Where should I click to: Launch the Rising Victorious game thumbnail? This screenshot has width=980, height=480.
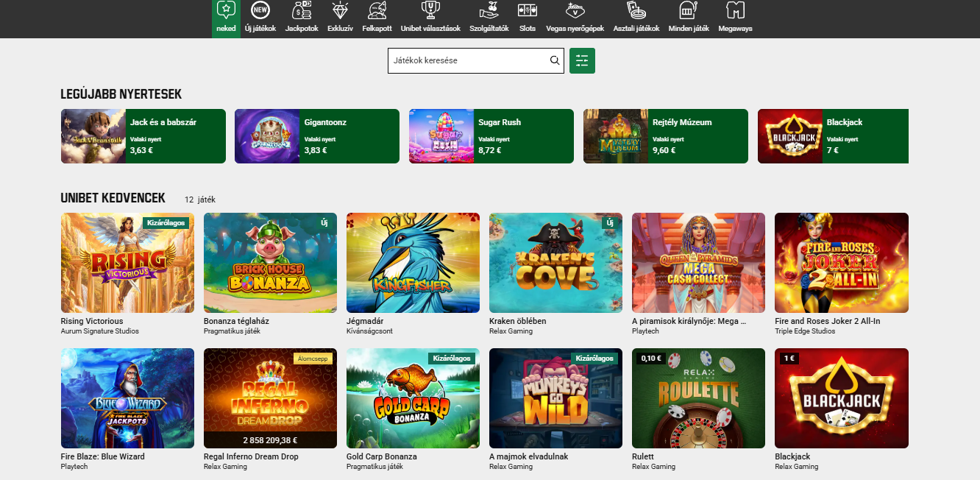coord(128,263)
